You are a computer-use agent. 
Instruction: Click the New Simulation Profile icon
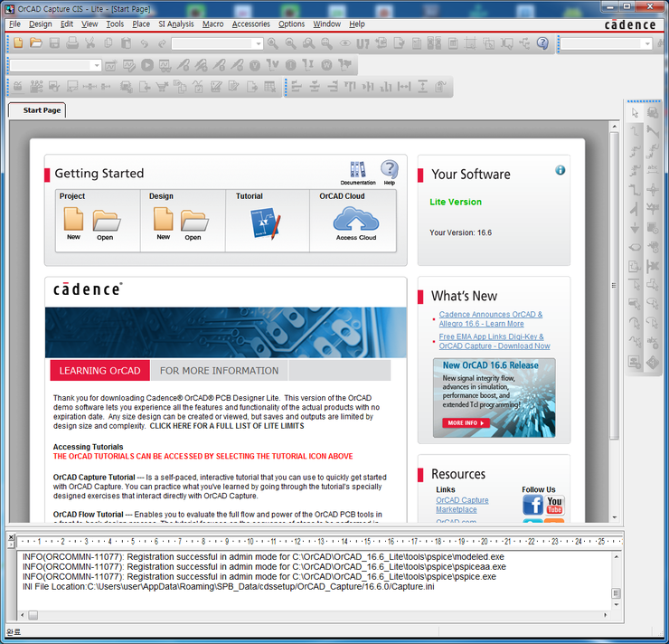(110, 65)
